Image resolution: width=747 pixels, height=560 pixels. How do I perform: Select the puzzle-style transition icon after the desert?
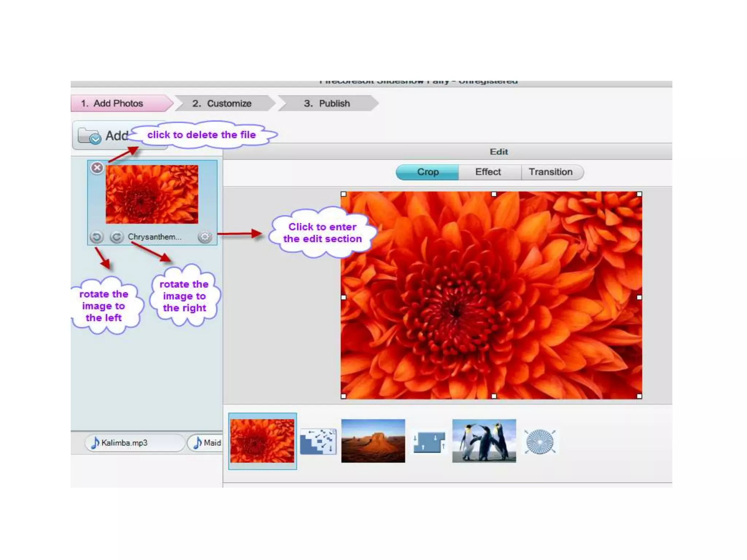(x=429, y=442)
